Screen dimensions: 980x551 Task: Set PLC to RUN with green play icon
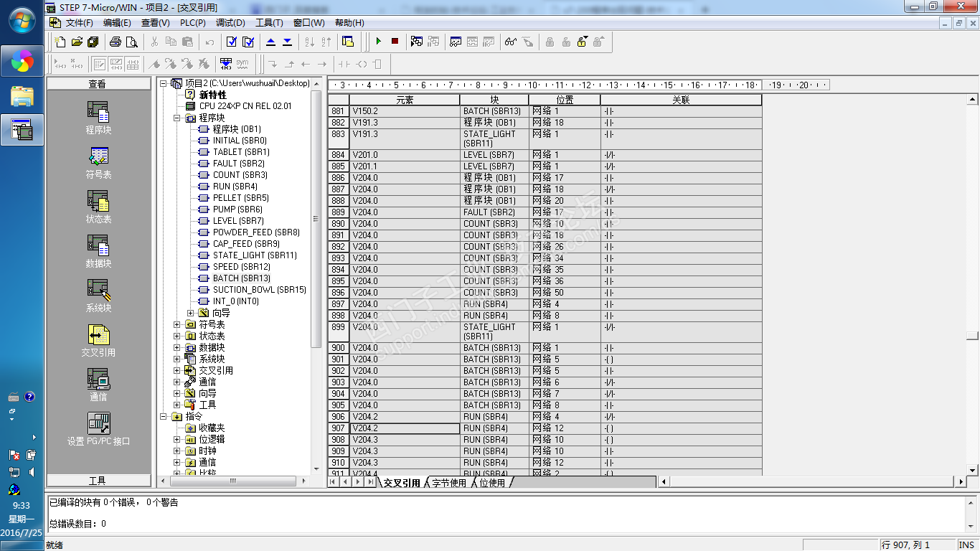378,42
